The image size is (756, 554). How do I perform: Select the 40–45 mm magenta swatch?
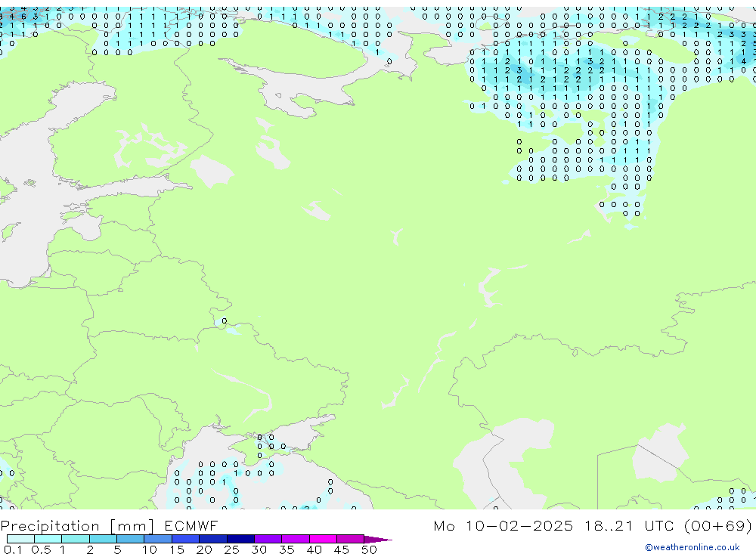point(323,539)
